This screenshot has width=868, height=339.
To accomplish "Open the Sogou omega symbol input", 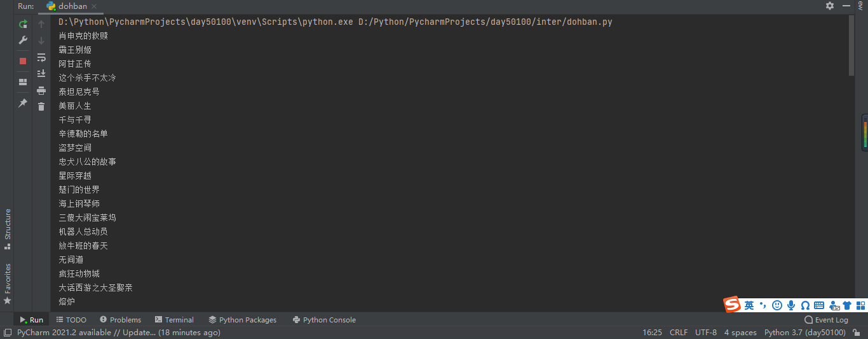I will point(805,305).
